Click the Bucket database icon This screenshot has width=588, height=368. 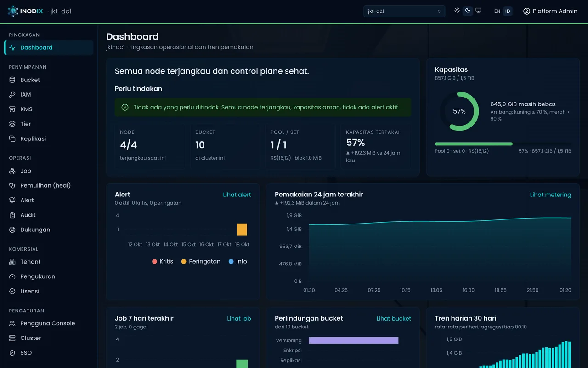point(12,80)
